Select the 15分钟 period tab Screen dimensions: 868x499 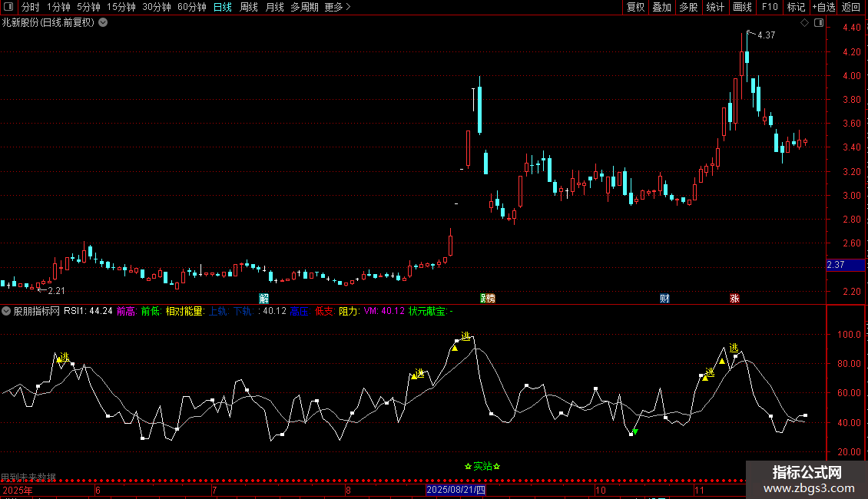pyautogui.click(x=121, y=7)
